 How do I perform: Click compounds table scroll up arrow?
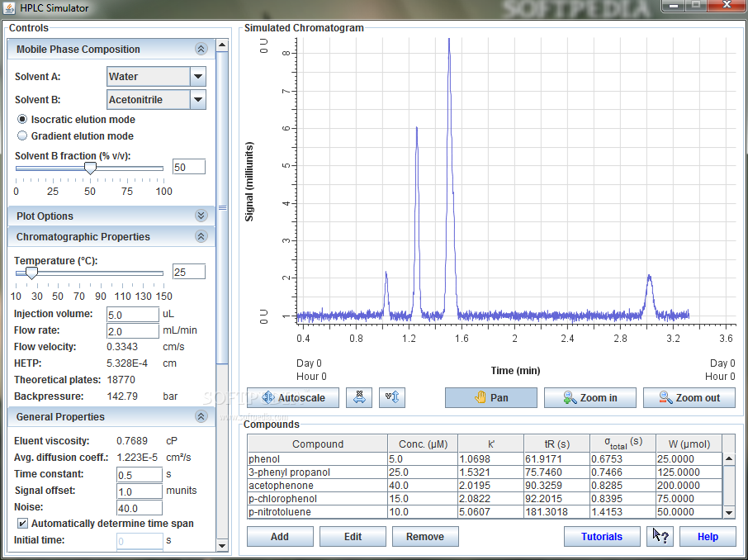[729, 458]
